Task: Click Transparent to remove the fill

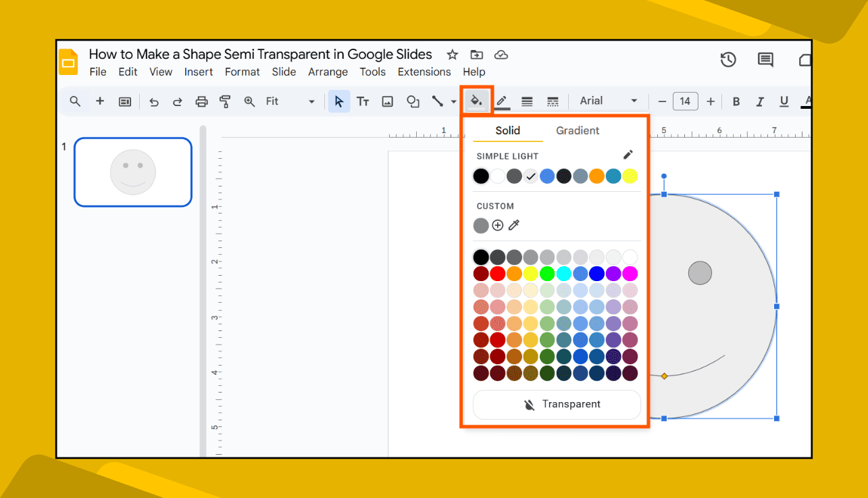Action: 556,404
